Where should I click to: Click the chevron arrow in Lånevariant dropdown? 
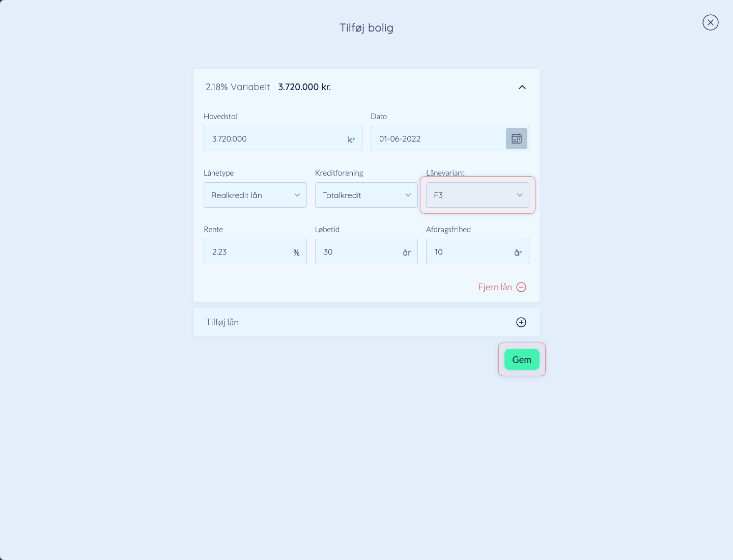coord(520,195)
